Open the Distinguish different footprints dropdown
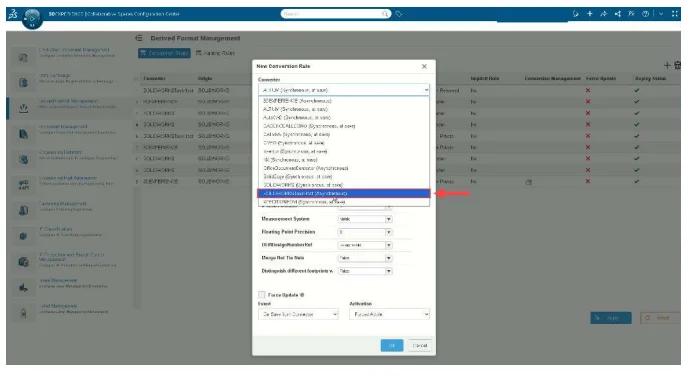 [x=365, y=271]
